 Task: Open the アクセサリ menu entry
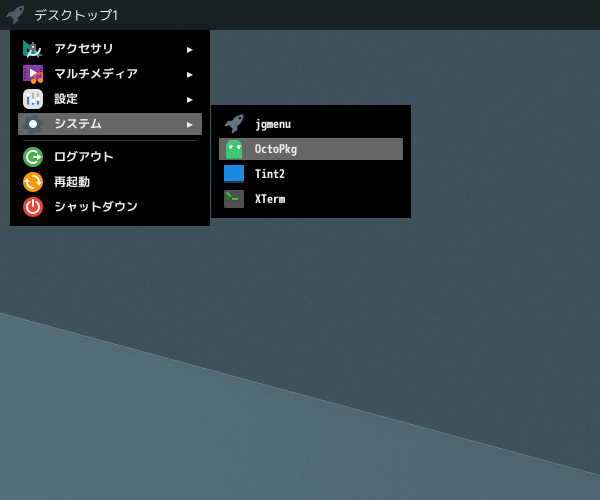tap(110, 49)
